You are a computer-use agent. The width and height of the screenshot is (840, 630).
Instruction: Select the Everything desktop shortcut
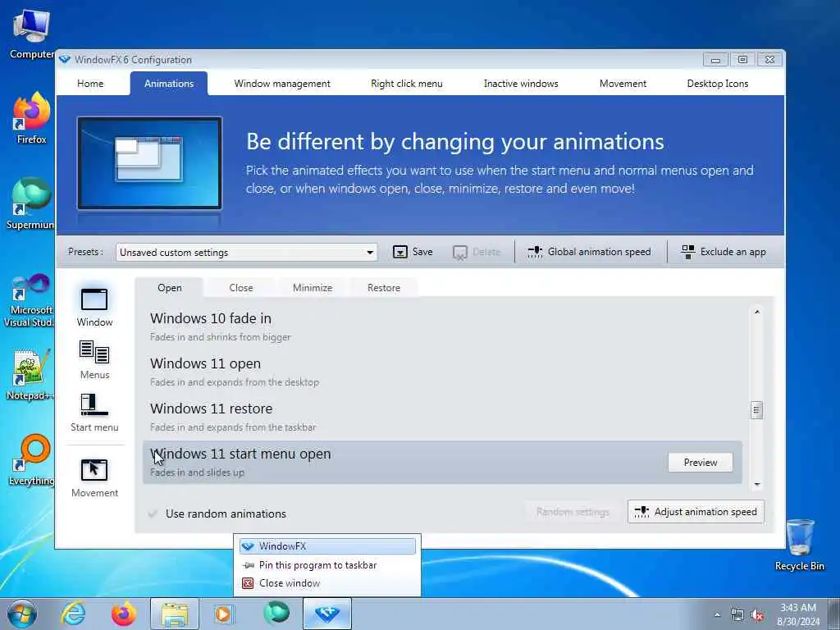[x=31, y=459]
